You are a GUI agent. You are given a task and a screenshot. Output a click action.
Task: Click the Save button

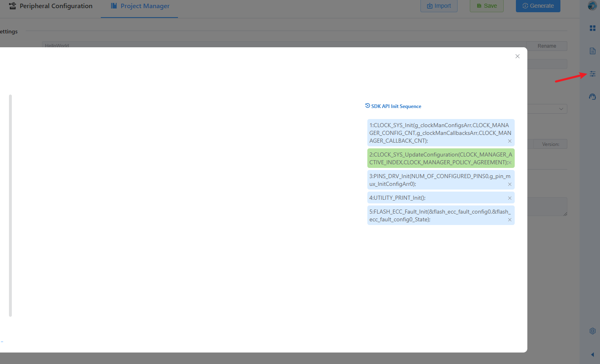pos(486,6)
